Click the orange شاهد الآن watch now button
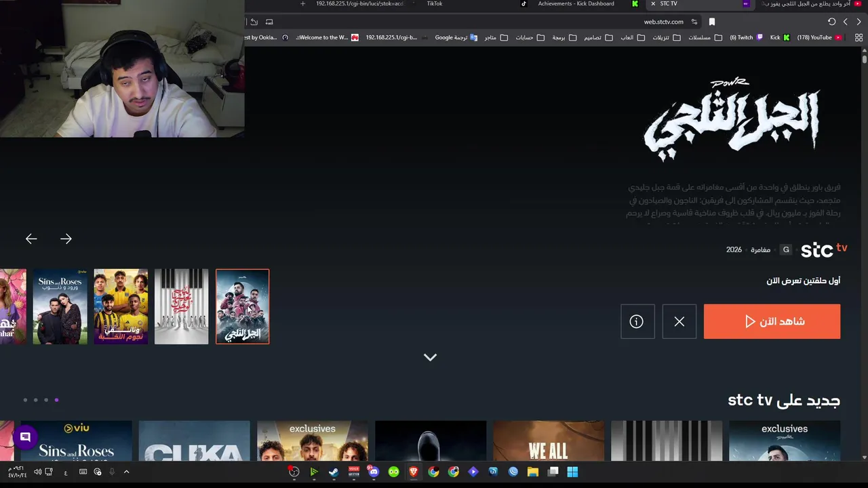Viewport: 868px width, 488px height. coord(772,321)
